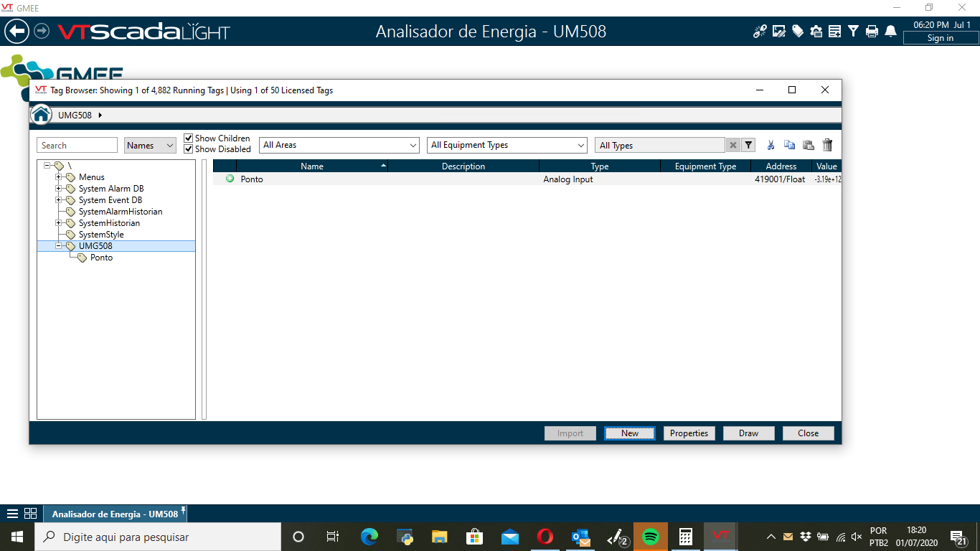Open tag Properties button

(689, 433)
